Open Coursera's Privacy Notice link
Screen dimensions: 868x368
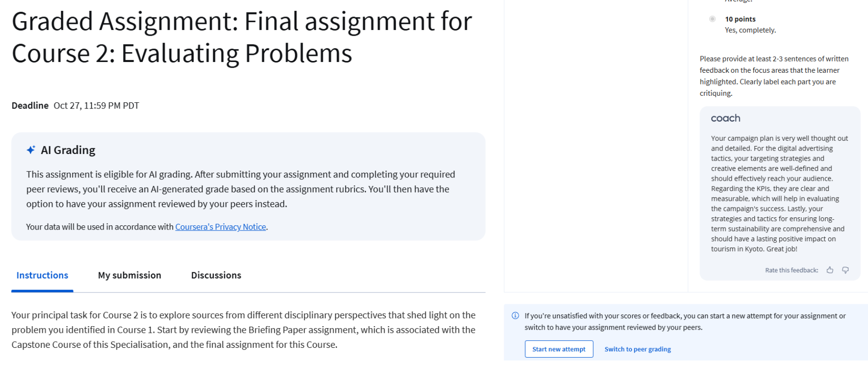[x=221, y=227]
